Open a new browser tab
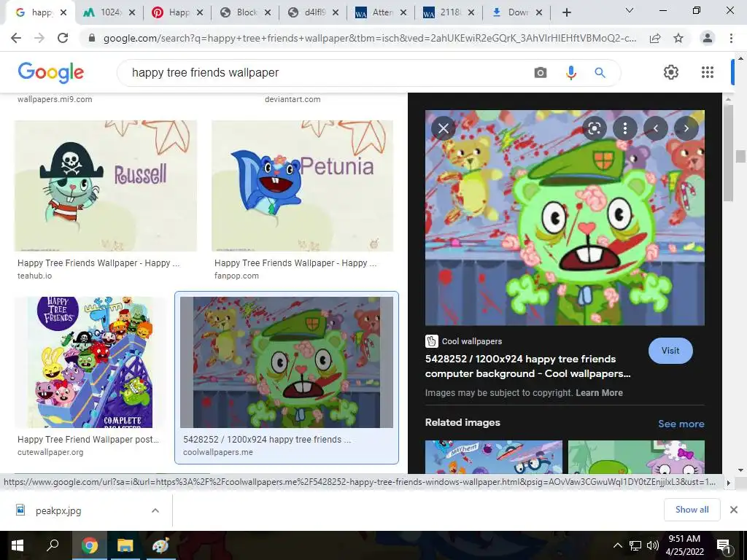Image resolution: width=747 pixels, height=560 pixels. [566, 12]
